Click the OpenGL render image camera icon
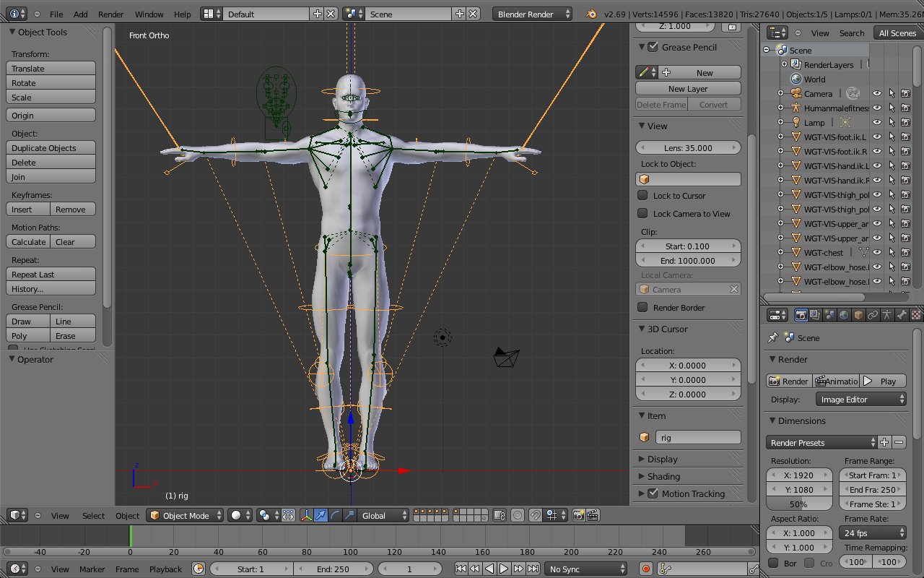 click(x=578, y=515)
